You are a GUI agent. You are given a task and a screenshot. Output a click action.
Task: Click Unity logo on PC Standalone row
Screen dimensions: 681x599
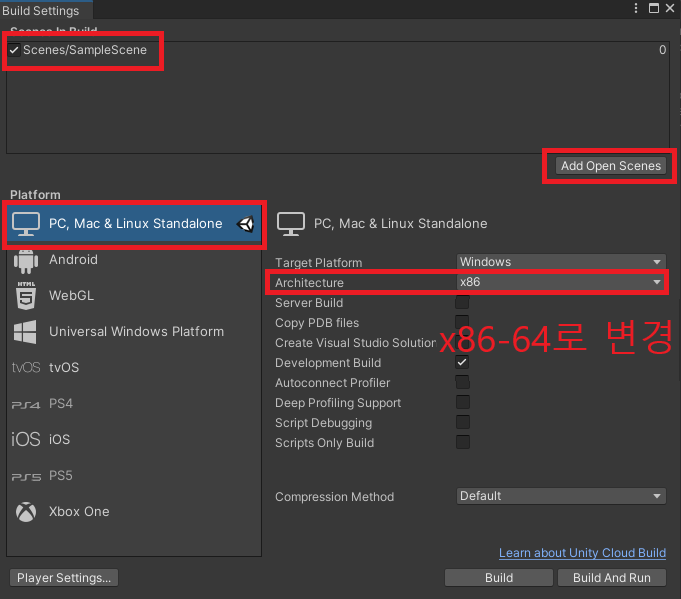245,224
